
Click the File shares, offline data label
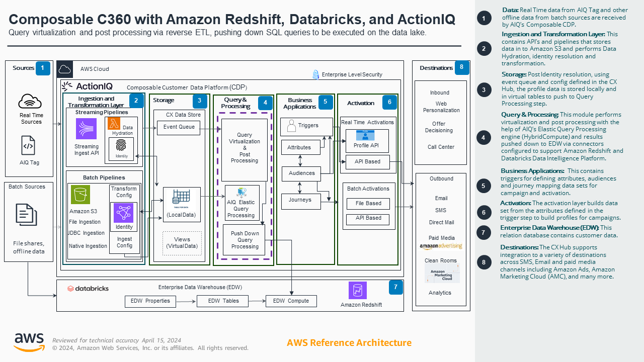tap(29, 247)
